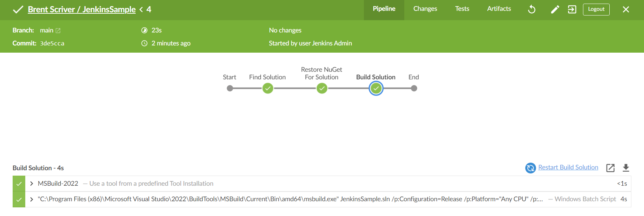Screen dimensions: 644x216
Task: Open main branch external link icon
Action: [58, 31]
